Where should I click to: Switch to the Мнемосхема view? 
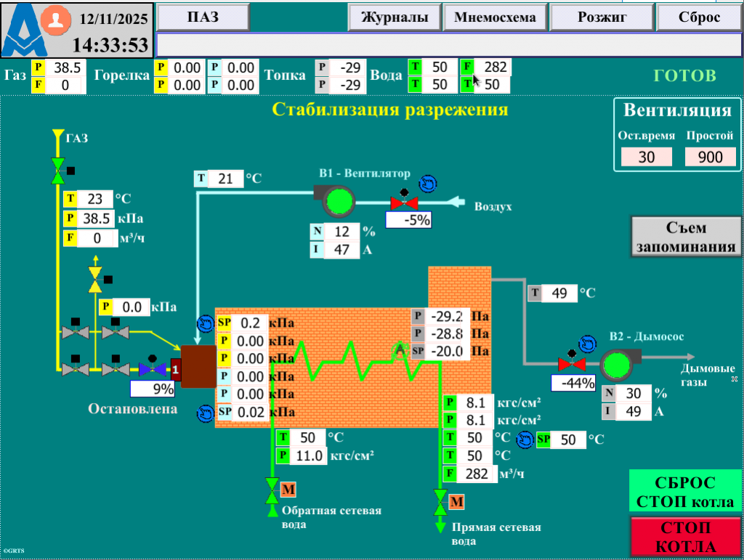[496, 17]
